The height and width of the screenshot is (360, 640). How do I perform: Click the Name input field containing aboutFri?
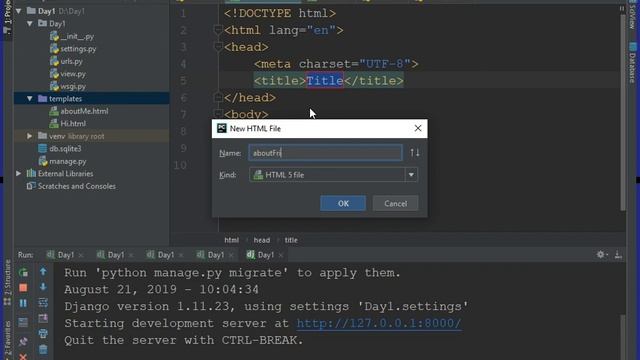(x=325, y=153)
